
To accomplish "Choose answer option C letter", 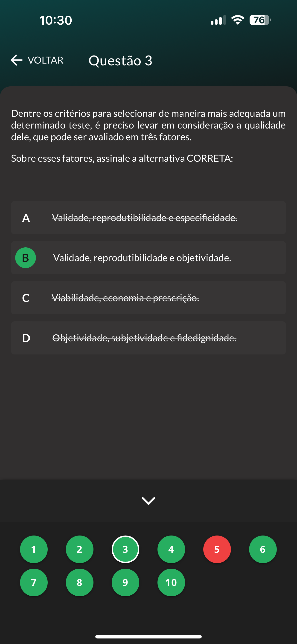I will (x=26, y=298).
